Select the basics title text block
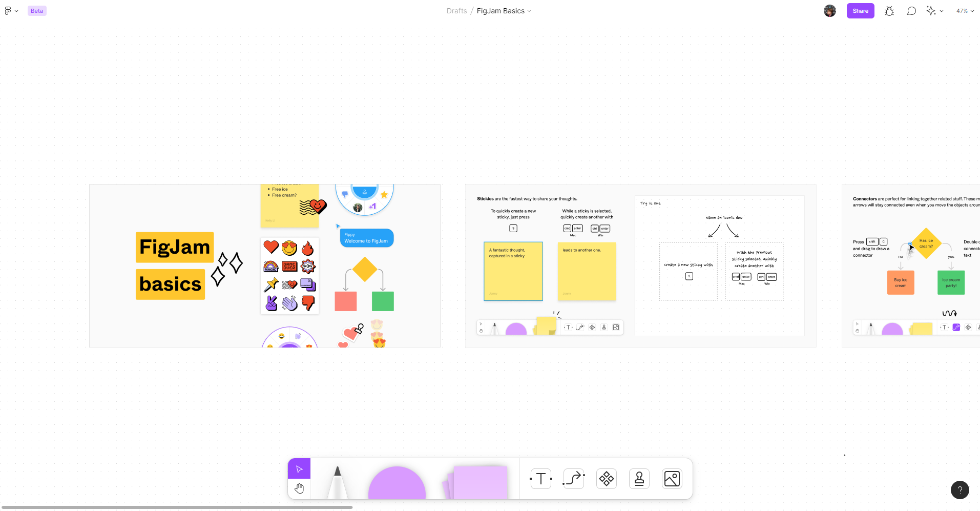 click(x=170, y=284)
